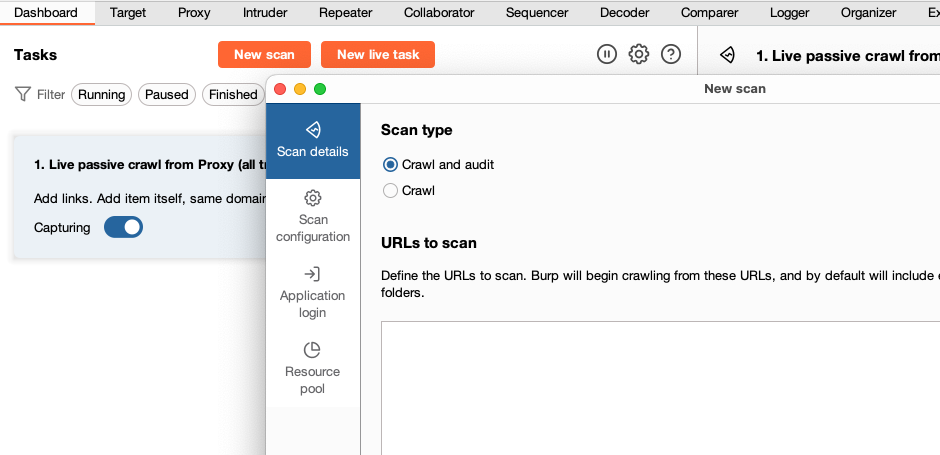The height and width of the screenshot is (455, 940).
Task: Click the pause tasks icon
Action: (607, 55)
